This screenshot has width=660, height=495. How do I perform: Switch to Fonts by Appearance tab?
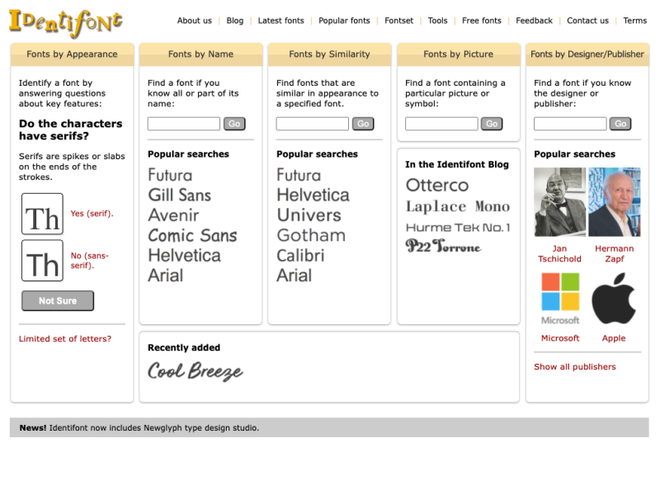click(72, 54)
